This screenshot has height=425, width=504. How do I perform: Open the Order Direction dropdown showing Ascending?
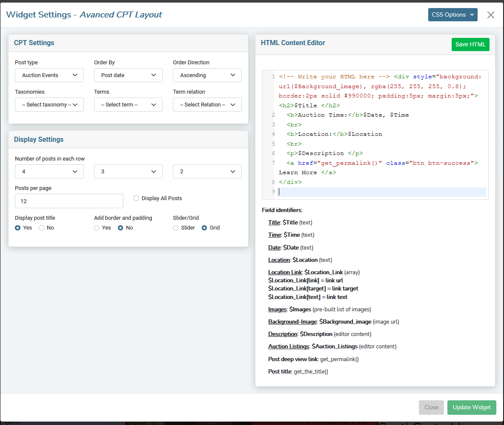(207, 75)
